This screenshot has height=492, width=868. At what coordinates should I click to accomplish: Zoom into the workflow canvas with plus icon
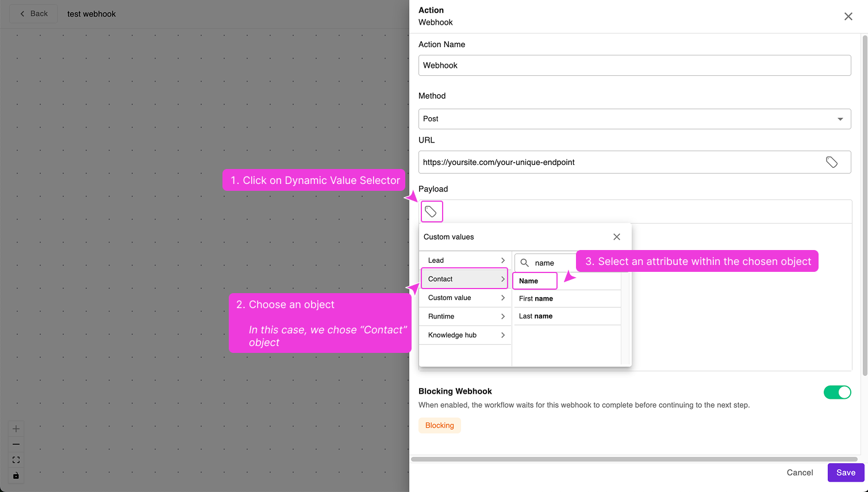coord(16,428)
